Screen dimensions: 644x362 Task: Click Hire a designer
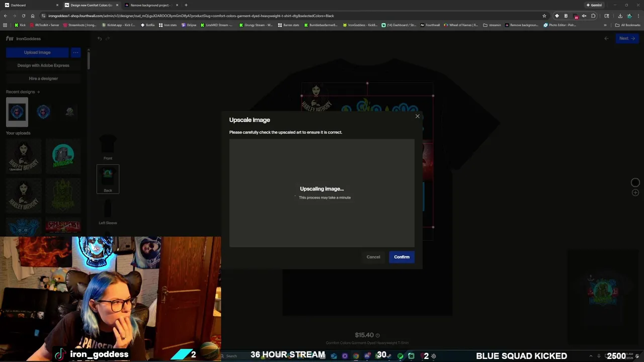click(x=43, y=78)
